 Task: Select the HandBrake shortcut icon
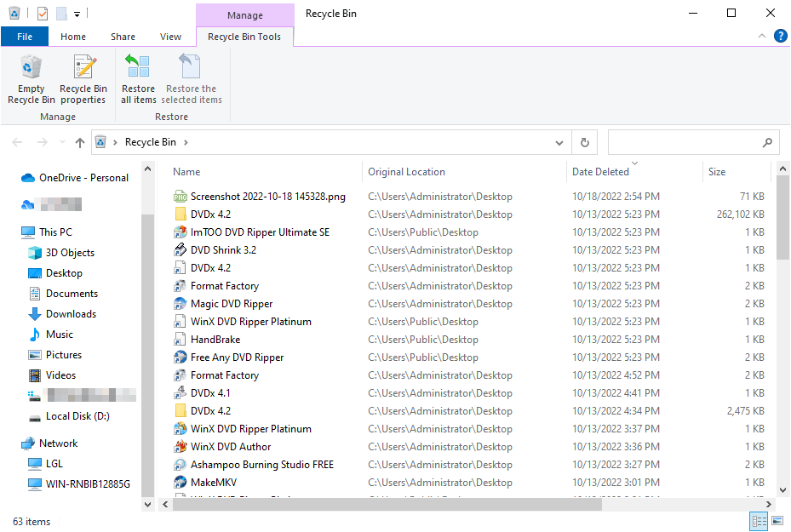181,340
